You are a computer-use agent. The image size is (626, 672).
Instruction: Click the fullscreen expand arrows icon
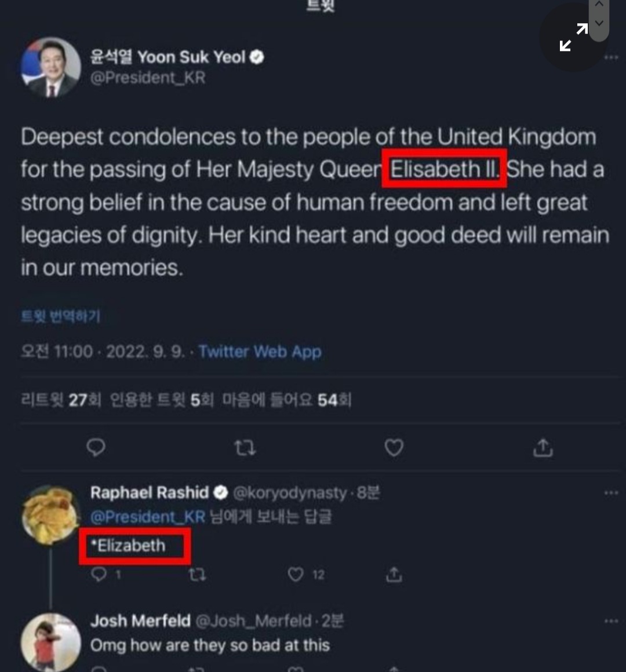point(574,38)
